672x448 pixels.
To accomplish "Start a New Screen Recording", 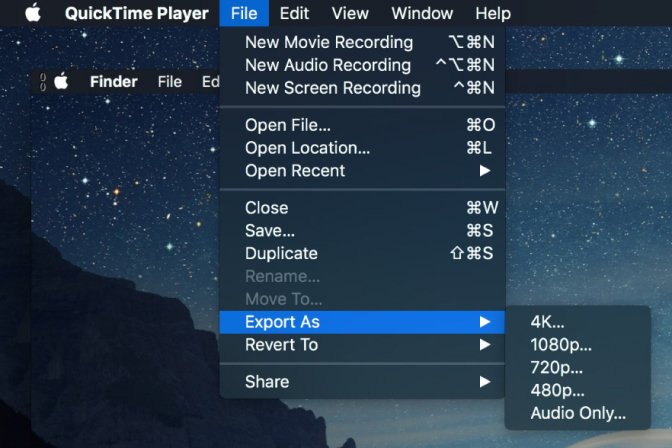I will (363, 88).
